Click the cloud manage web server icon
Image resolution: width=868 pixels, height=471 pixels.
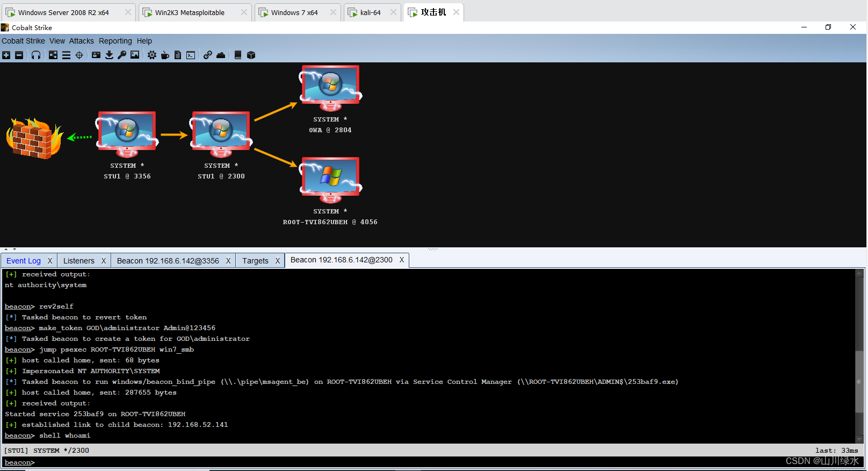click(x=221, y=55)
